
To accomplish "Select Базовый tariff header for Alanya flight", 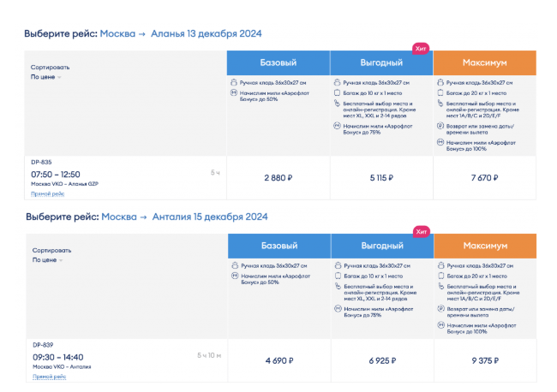I will (x=278, y=62).
